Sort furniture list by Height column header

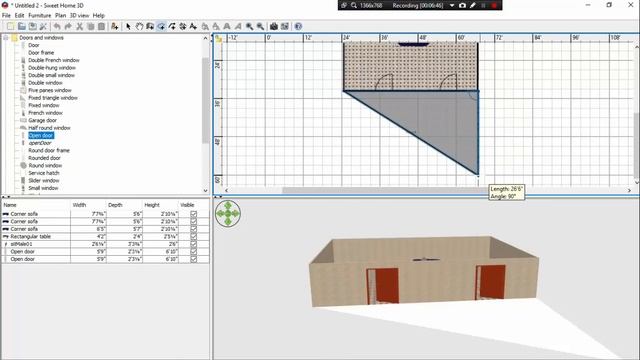[x=160, y=205]
